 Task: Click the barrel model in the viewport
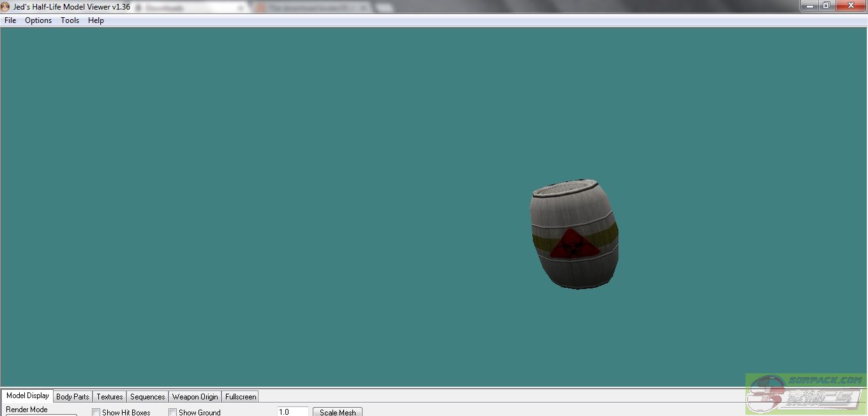(x=574, y=235)
